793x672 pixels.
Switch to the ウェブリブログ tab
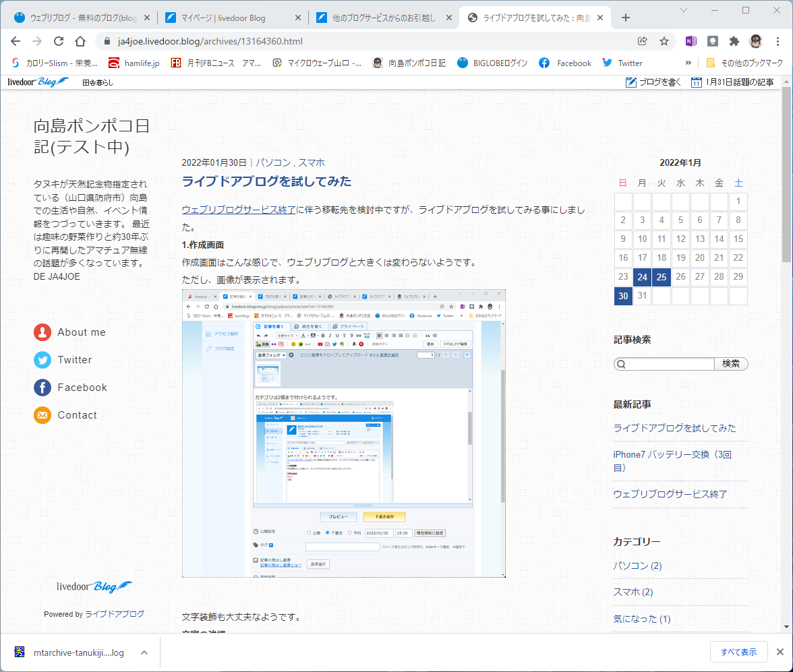point(82,18)
